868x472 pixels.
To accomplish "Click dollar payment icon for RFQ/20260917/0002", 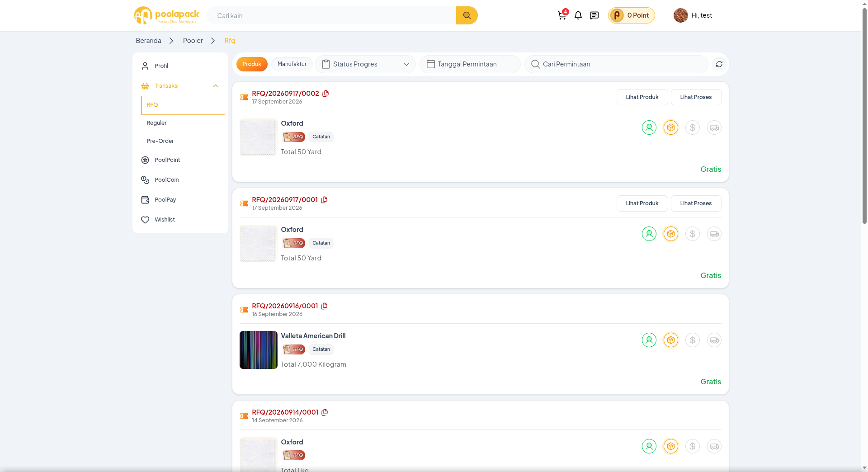I will click(x=693, y=127).
